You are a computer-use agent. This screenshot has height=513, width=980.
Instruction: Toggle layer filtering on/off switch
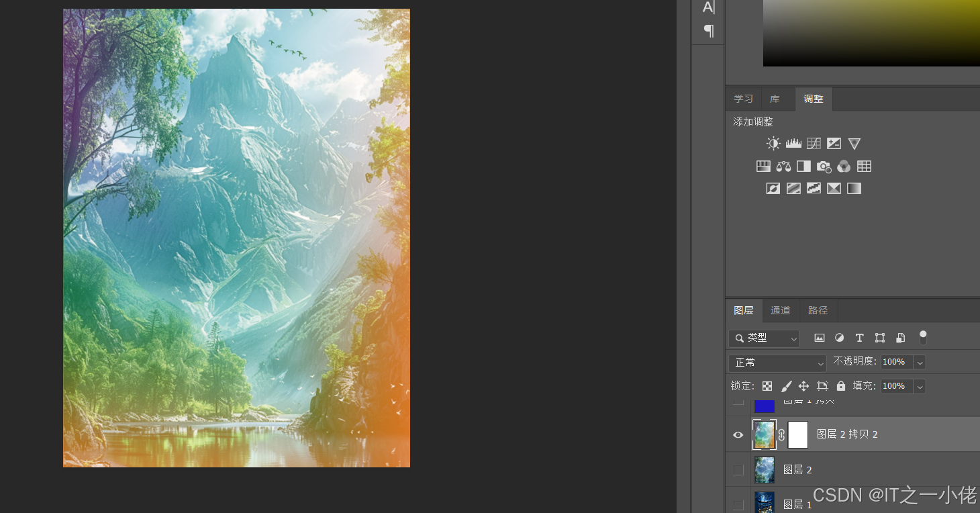(x=923, y=337)
